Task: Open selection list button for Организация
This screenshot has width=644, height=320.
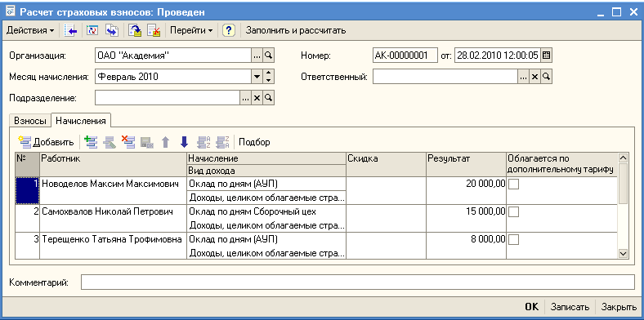Action: pos(257,56)
